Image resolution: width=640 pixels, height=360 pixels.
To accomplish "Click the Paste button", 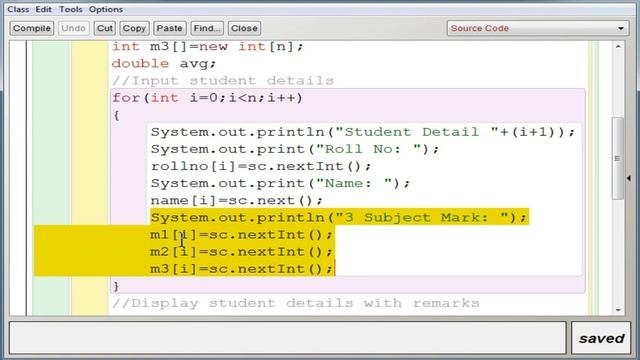I will pyautogui.click(x=170, y=28).
